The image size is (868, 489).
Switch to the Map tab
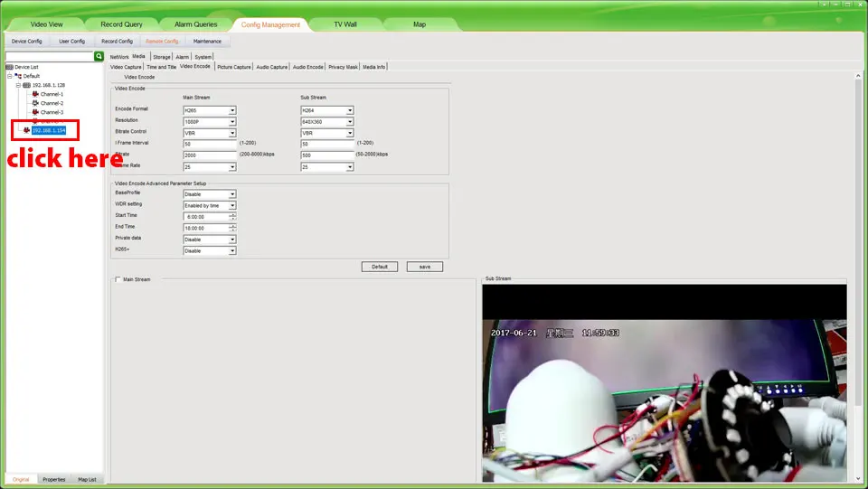click(x=419, y=24)
